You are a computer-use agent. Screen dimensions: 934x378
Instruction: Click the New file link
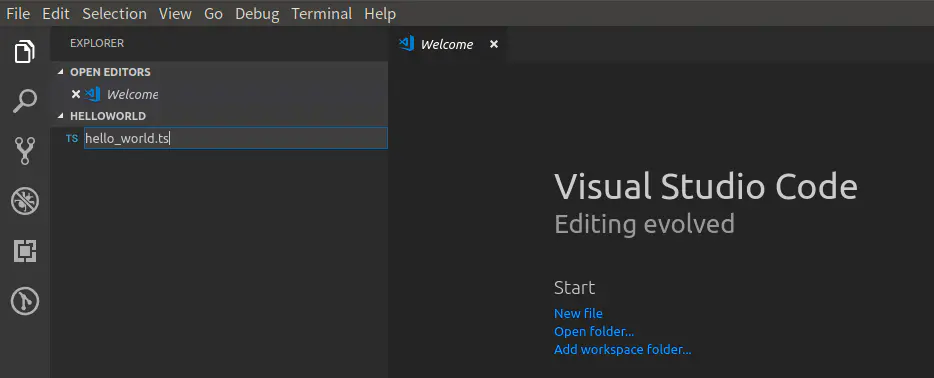pyautogui.click(x=578, y=313)
